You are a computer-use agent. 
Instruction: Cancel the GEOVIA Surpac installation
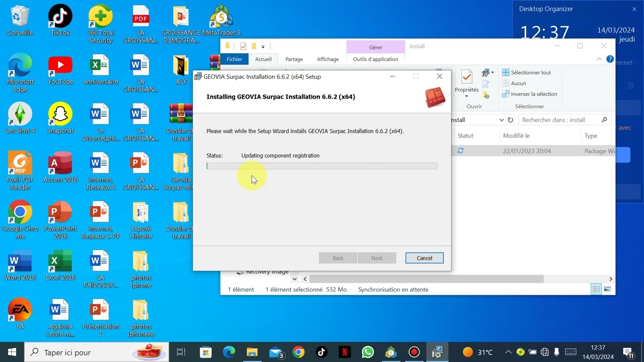click(x=424, y=258)
